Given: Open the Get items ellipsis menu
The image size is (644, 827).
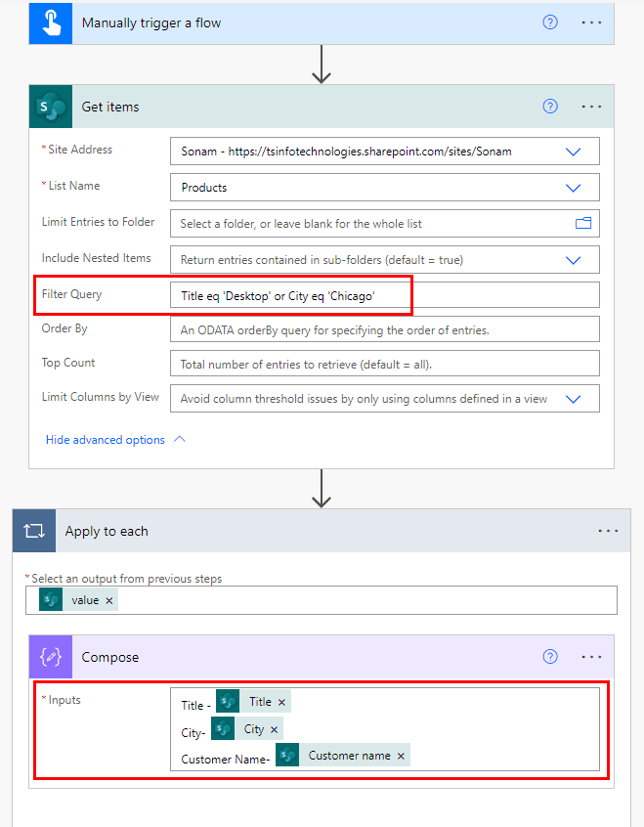Looking at the screenshot, I should click(x=591, y=107).
